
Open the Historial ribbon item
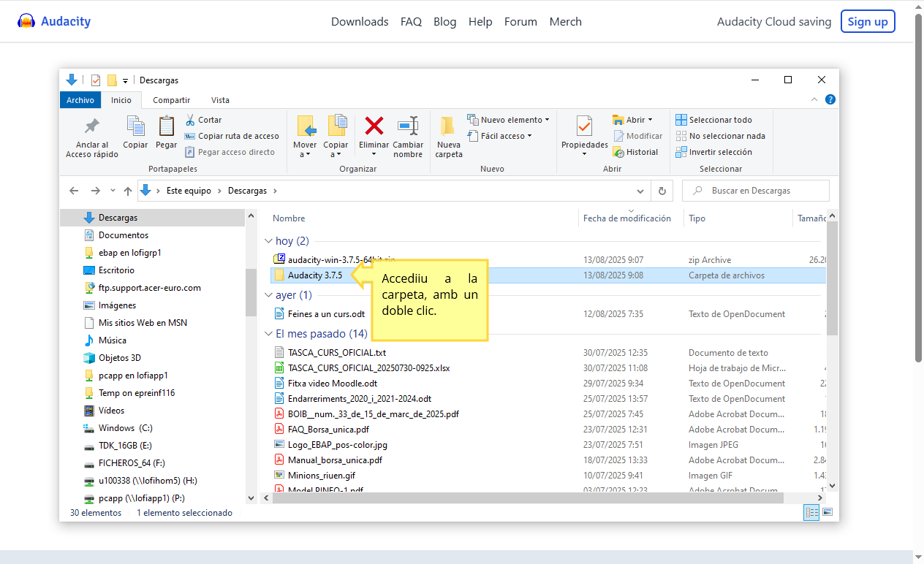click(635, 152)
